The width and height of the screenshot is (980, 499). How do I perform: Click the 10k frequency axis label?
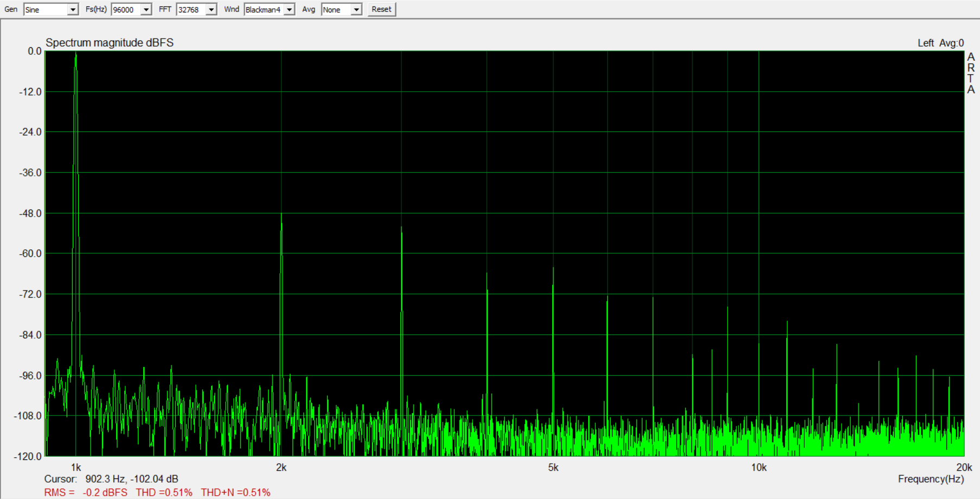pyautogui.click(x=759, y=468)
